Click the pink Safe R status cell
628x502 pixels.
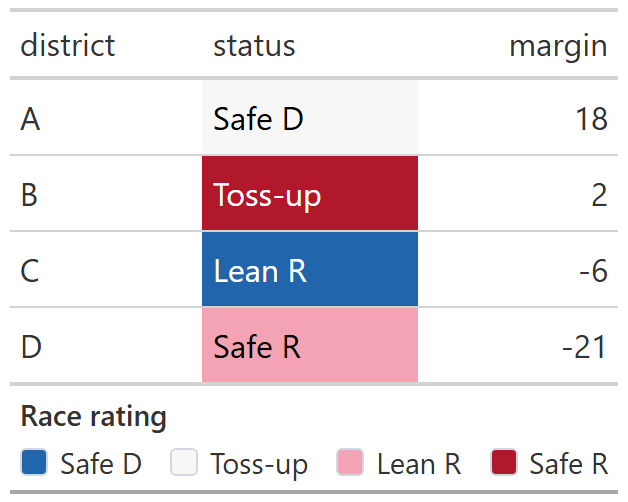point(309,346)
